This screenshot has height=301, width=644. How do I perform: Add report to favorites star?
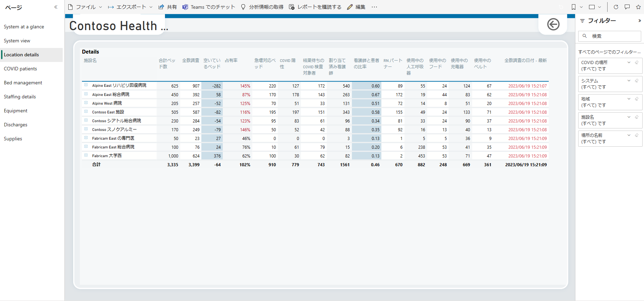tap(638, 7)
